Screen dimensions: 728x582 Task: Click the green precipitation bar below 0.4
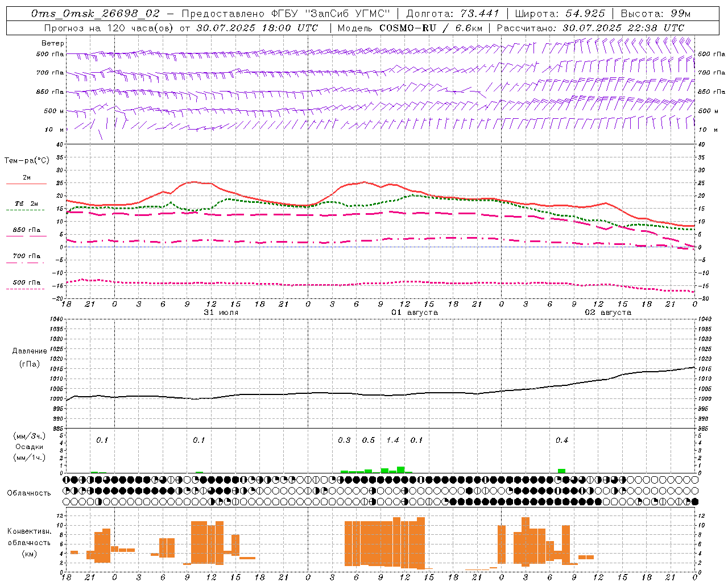coord(561,471)
